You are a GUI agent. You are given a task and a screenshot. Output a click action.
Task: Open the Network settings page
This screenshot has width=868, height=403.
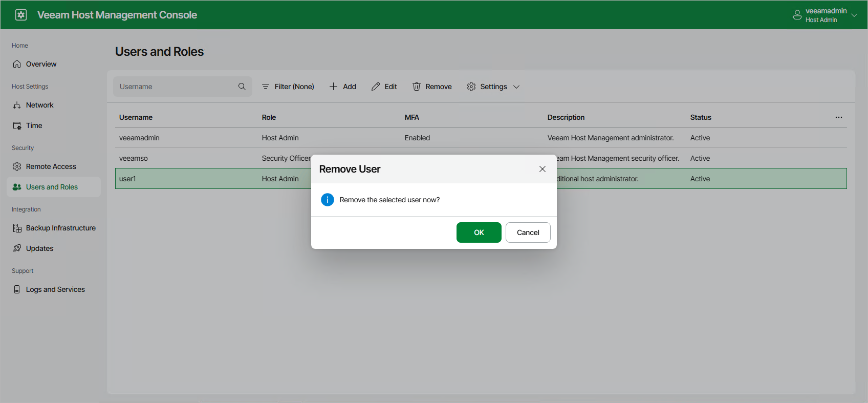[x=54, y=105]
